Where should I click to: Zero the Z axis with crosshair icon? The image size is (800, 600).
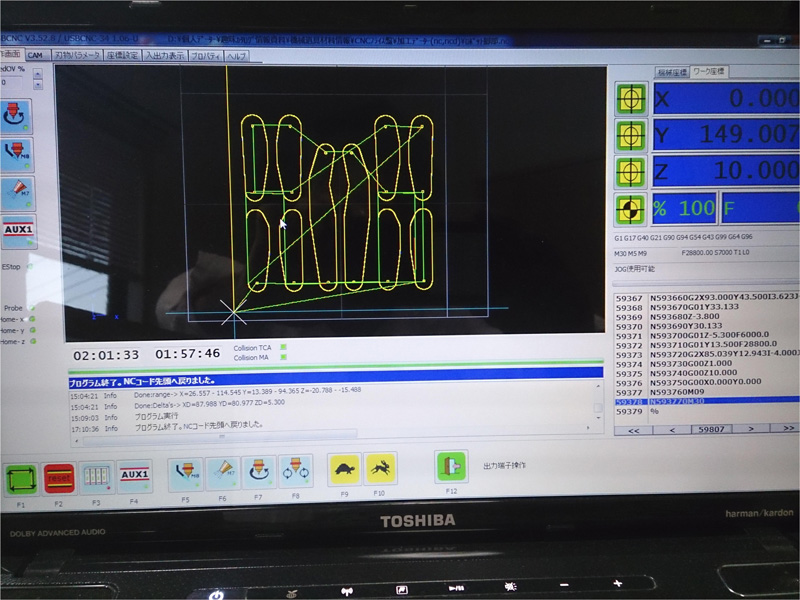coord(630,171)
